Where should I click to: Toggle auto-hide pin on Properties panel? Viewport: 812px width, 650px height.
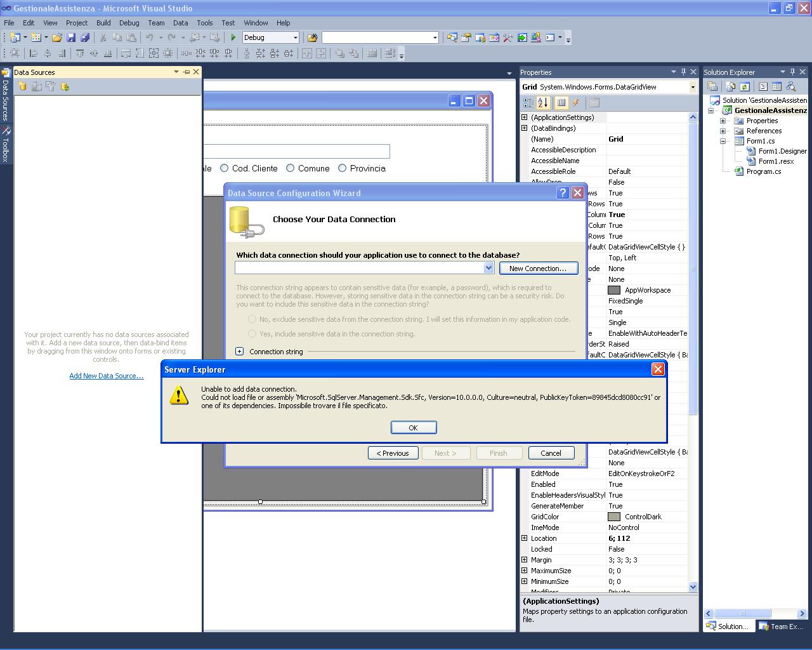pos(683,72)
